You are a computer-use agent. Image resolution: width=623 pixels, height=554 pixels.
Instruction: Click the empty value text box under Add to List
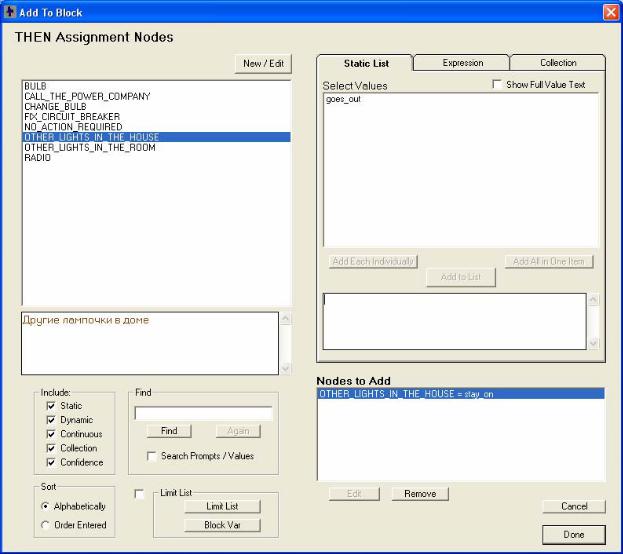[x=455, y=322]
